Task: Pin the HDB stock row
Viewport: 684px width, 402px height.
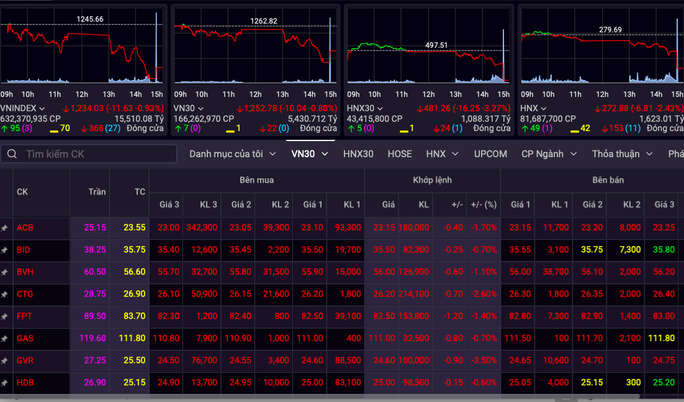Action: [6, 383]
